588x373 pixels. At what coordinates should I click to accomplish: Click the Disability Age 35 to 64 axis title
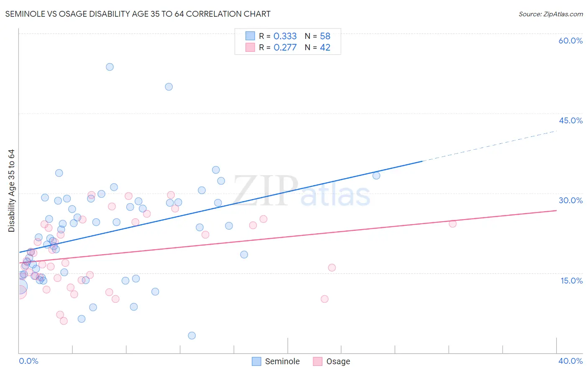(11, 191)
